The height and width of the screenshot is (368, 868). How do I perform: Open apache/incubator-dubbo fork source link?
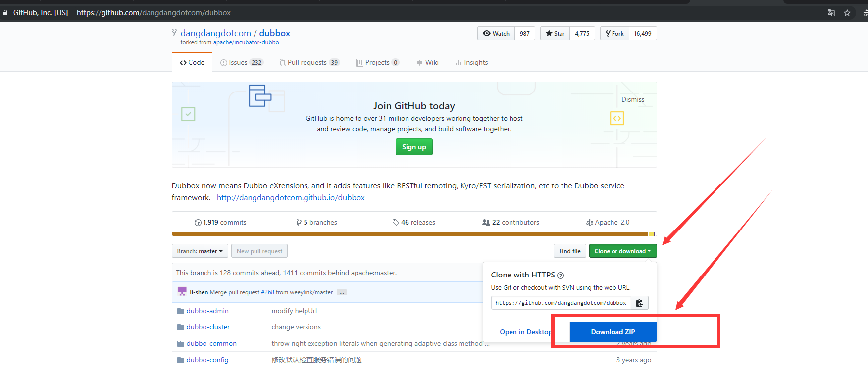pyautogui.click(x=246, y=42)
